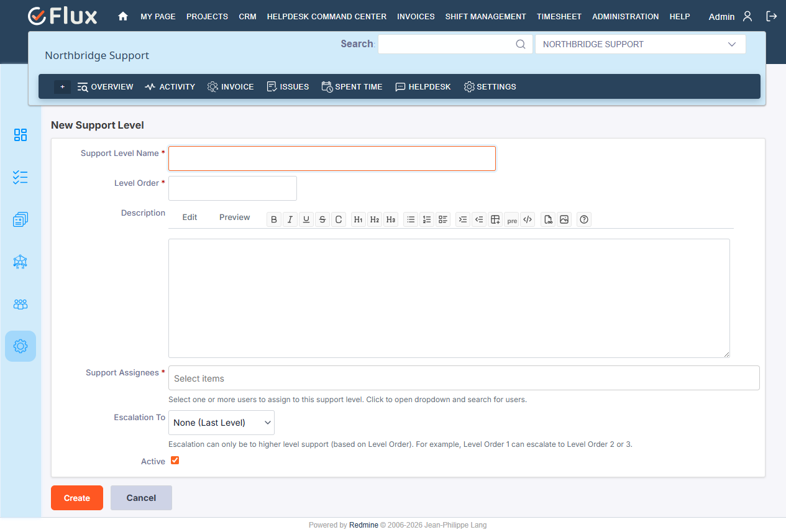Switch to description Preview tab
This screenshot has height=532, width=786.
234,217
